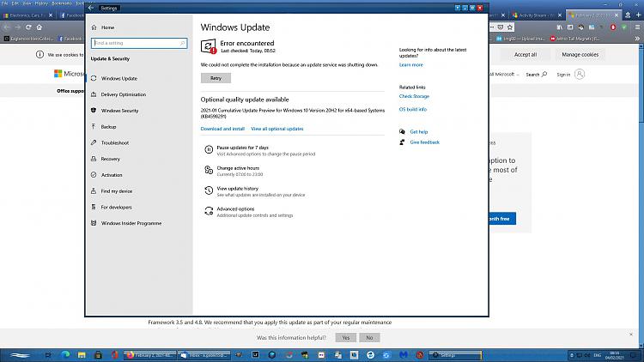This screenshot has width=644, height=362.
Task: Bookmark this page with the star icon
Action: [510, 27]
